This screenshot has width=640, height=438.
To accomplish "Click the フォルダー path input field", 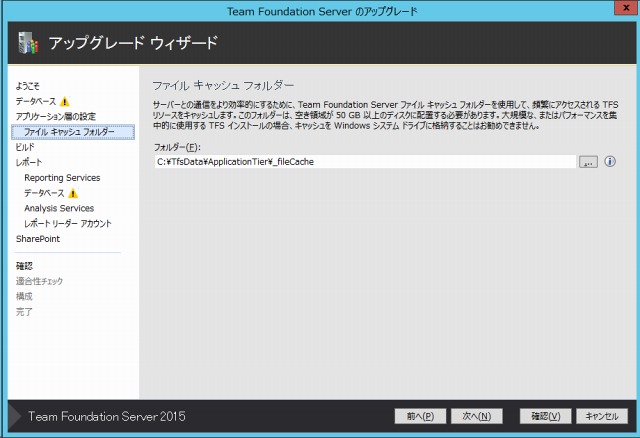I will click(365, 162).
